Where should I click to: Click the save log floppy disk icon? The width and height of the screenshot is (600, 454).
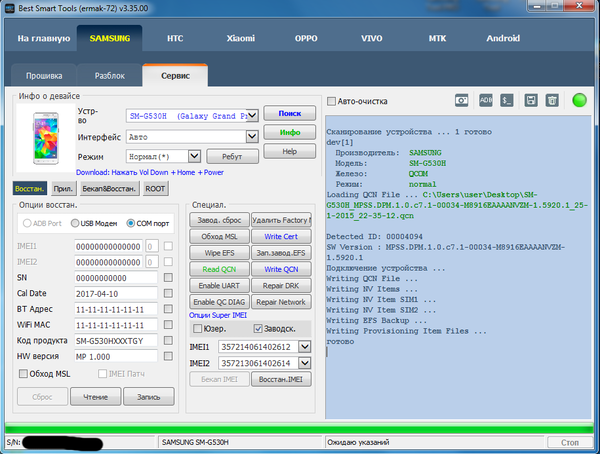529,100
